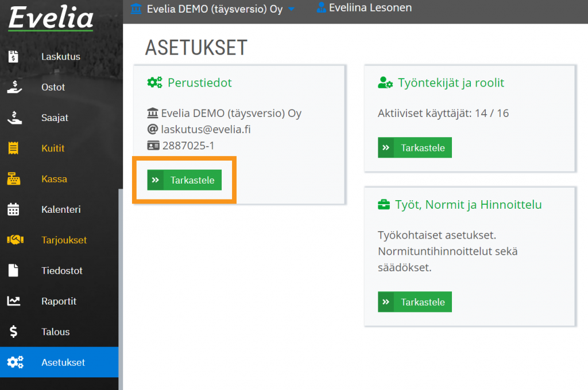Click the Talous dollar sign icon
This screenshot has width=588, height=390.
pos(14,331)
